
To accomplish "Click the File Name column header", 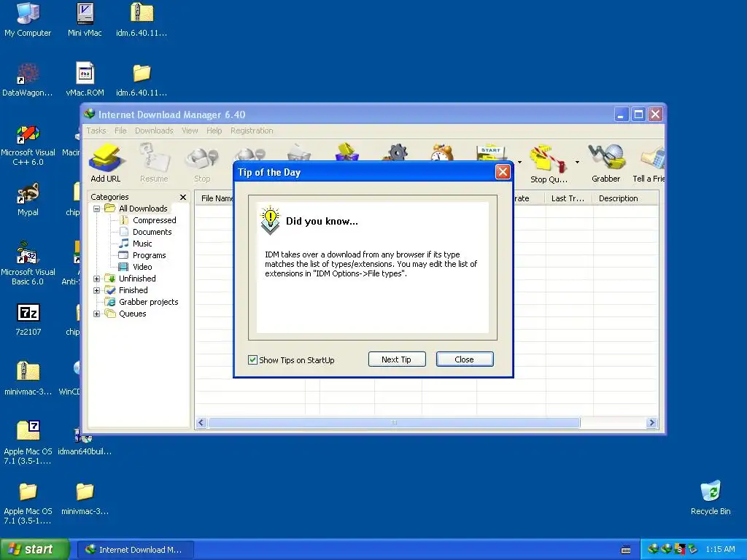I will click(x=215, y=198).
